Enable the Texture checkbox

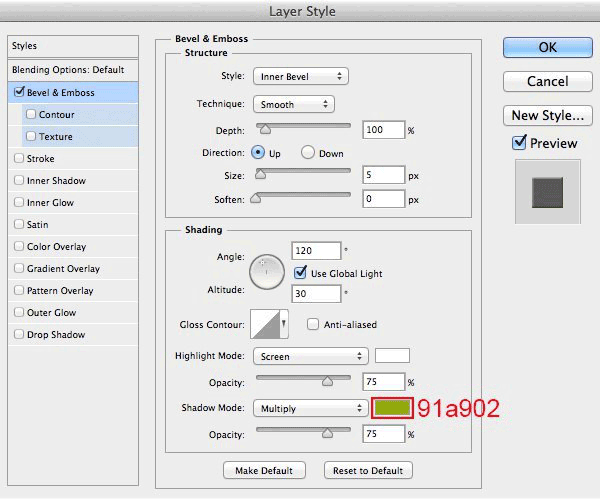[x=31, y=136]
